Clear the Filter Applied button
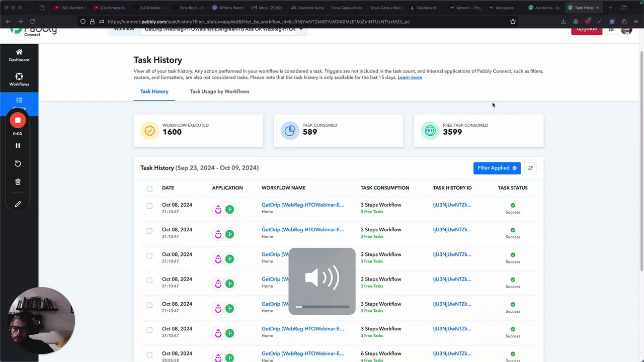644x362 pixels. click(514, 168)
